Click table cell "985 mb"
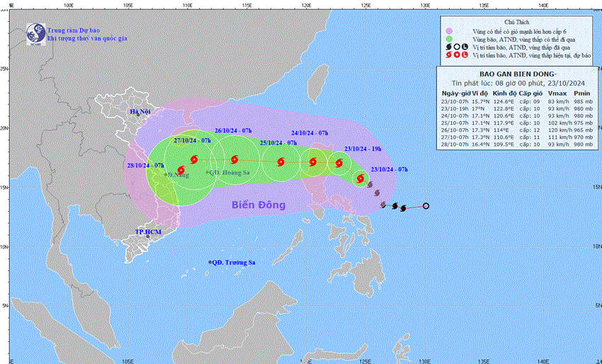Image resolution: width=602 pixels, height=364 pixels. (x=584, y=102)
